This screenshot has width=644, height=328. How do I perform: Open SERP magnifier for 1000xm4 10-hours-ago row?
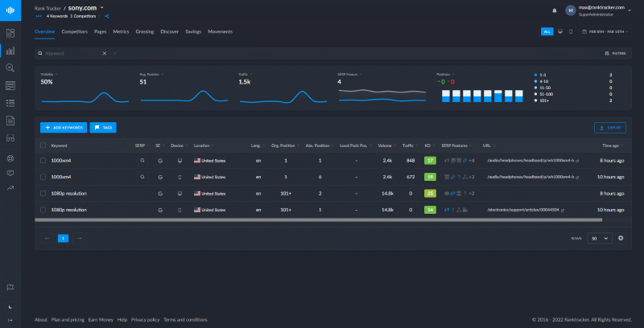(x=142, y=177)
